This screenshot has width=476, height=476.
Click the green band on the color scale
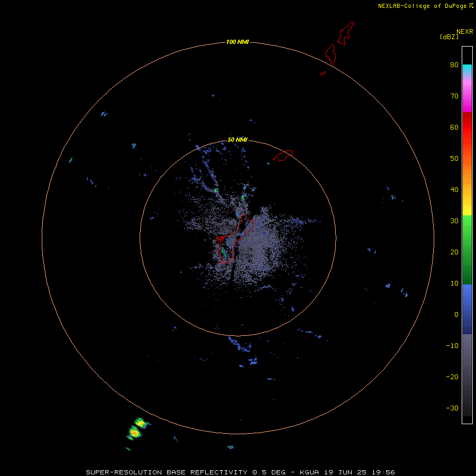click(467, 250)
